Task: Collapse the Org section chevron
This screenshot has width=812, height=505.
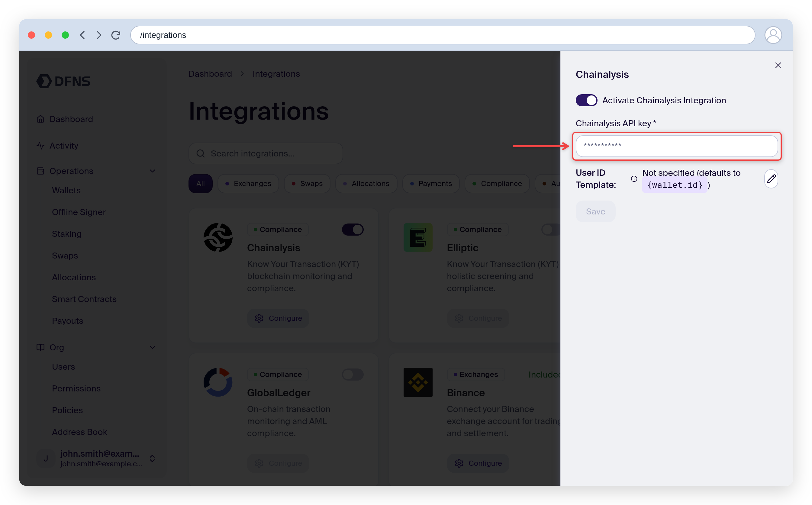Action: click(153, 347)
